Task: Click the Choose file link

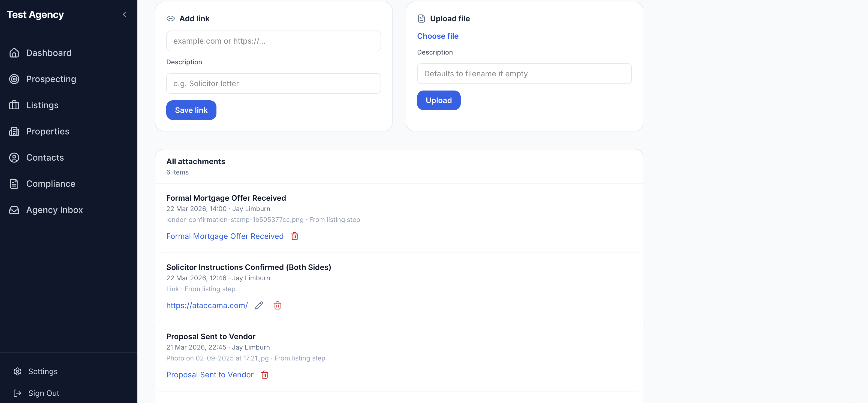Action: click(438, 36)
